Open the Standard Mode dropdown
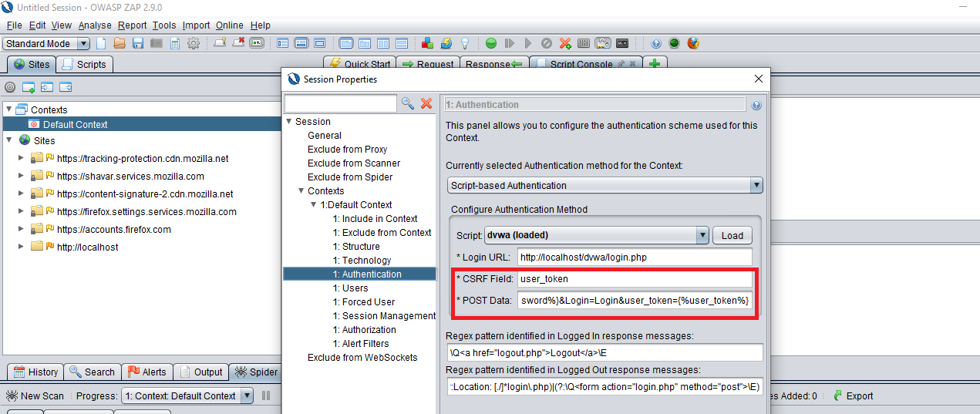980x414 pixels. point(46,44)
